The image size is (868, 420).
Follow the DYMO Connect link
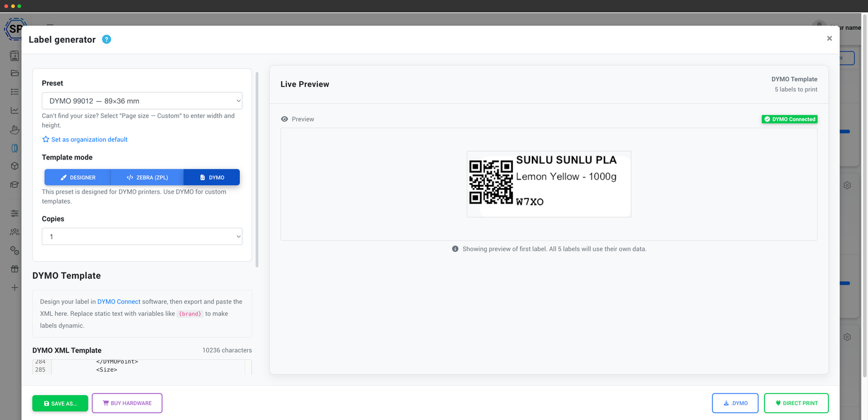pos(118,302)
